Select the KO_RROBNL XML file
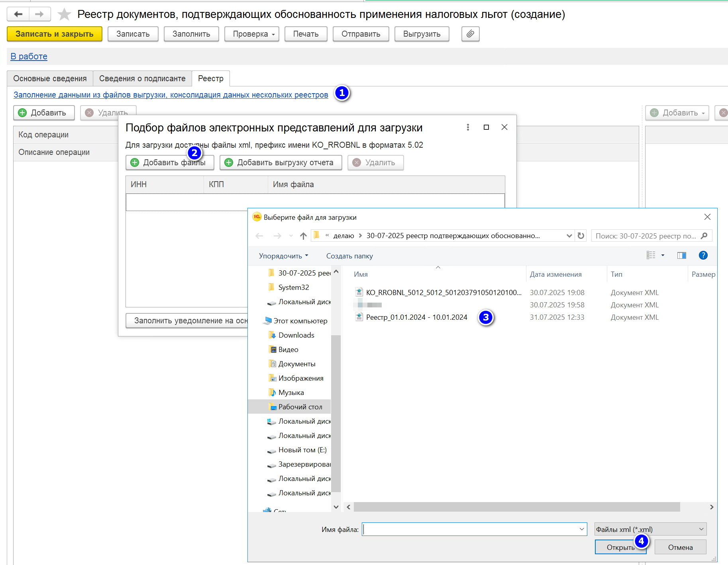 tap(443, 293)
